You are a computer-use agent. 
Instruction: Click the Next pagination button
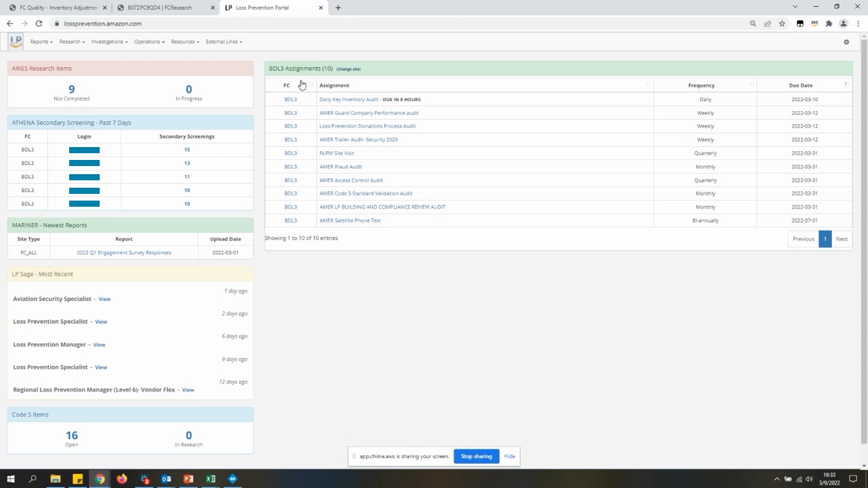point(842,239)
